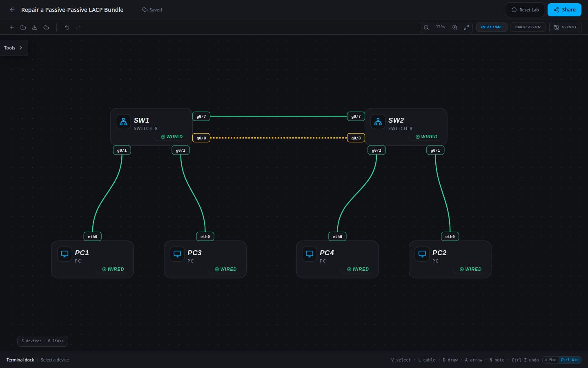The height and width of the screenshot is (368, 588).
Task: Select PC4 eth0 port
Action: (337, 237)
